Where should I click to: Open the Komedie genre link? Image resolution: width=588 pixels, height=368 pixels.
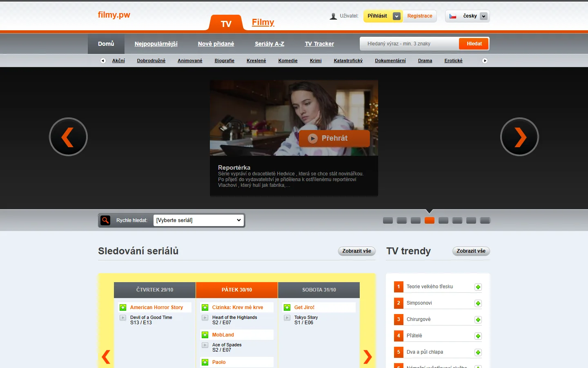click(288, 61)
